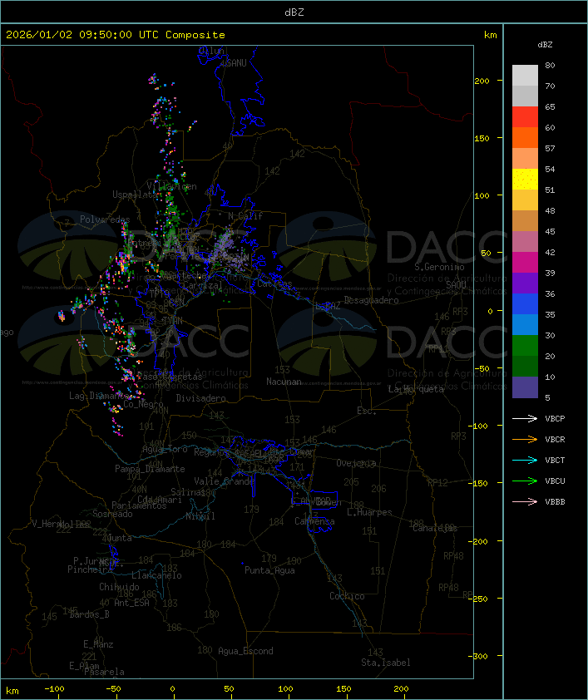Click the Desaguadero location label
588x700 pixels.
coord(371,300)
